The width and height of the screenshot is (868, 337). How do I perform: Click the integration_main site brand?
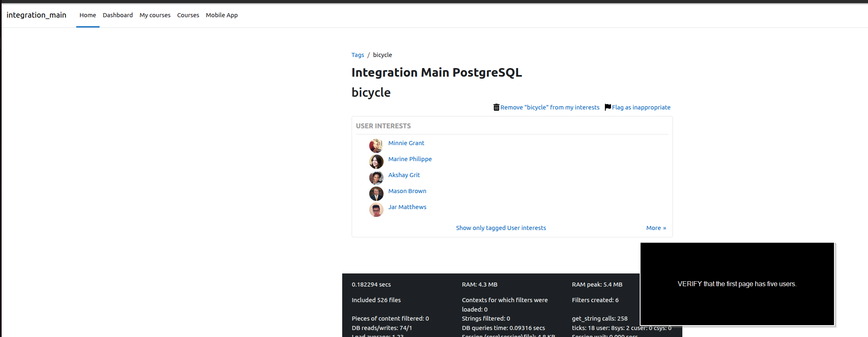pos(36,15)
